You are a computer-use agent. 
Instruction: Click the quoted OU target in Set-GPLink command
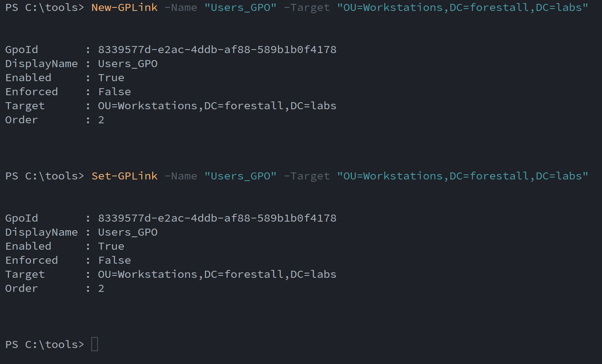(x=462, y=176)
